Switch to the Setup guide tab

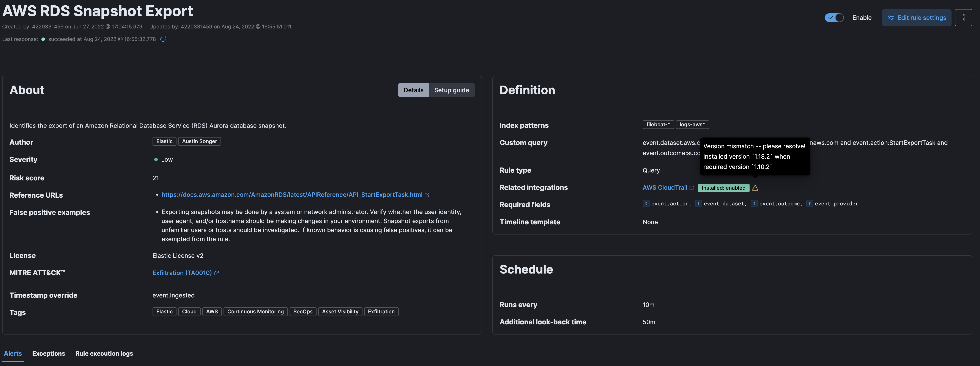[x=452, y=90]
